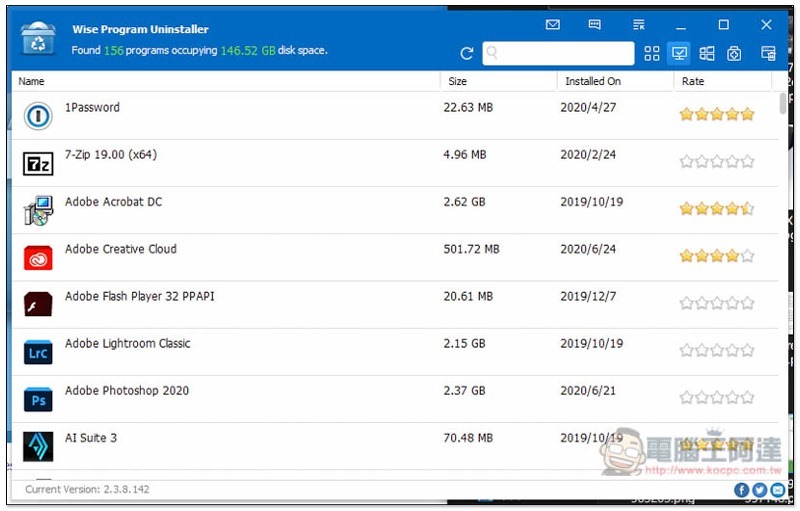
Task: Open the Twitter share icon
Action: pyautogui.click(x=759, y=490)
